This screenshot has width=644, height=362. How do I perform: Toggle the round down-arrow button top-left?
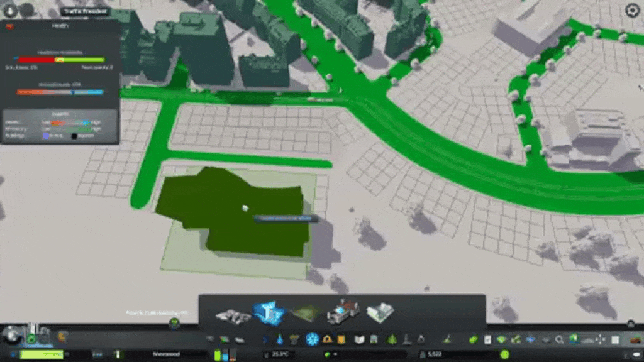point(9,10)
